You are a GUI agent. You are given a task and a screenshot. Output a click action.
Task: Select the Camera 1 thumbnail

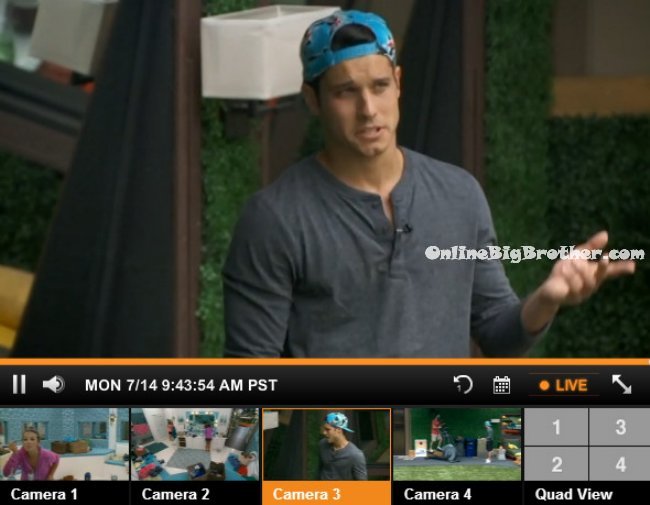[64, 444]
